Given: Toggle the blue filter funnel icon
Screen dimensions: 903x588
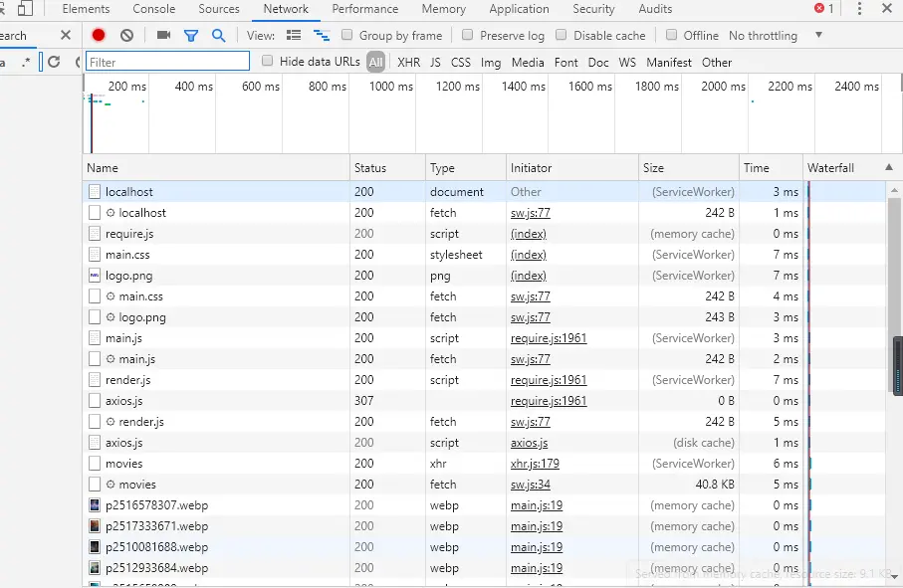Looking at the screenshot, I should (191, 36).
